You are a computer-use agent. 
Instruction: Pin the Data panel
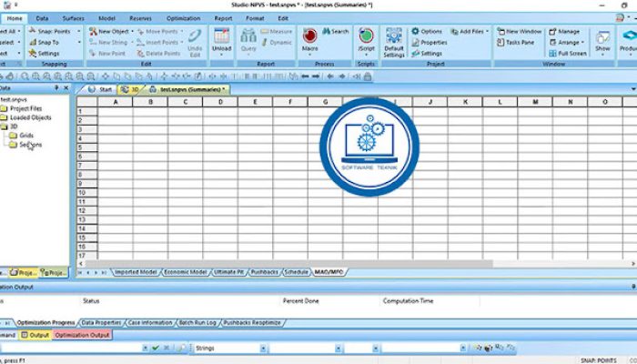point(56,87)
